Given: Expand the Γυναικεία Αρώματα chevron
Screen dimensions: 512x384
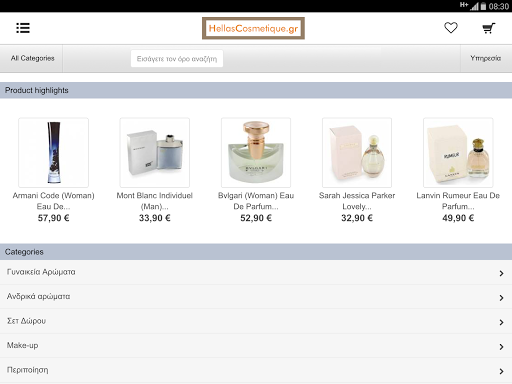Looking at the screenshot, I should [x=501, y=273].
